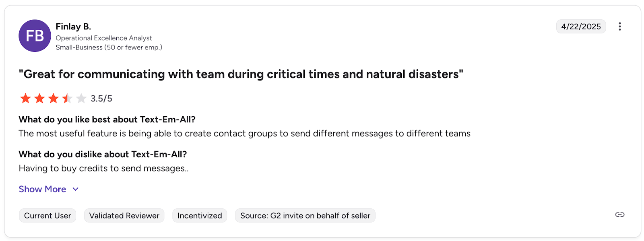Click the third red rating star
644x241 pixels.
click(x=53, y=98)
